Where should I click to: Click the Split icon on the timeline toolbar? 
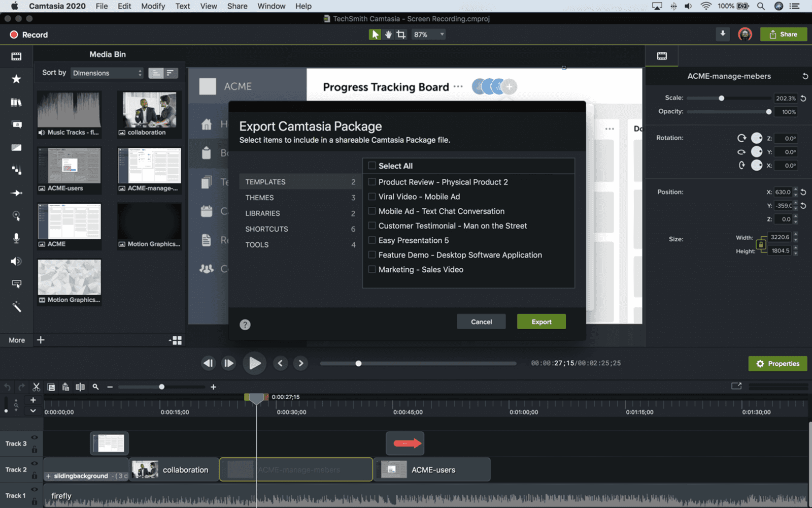pyautogui.click(x=80, y=387)
